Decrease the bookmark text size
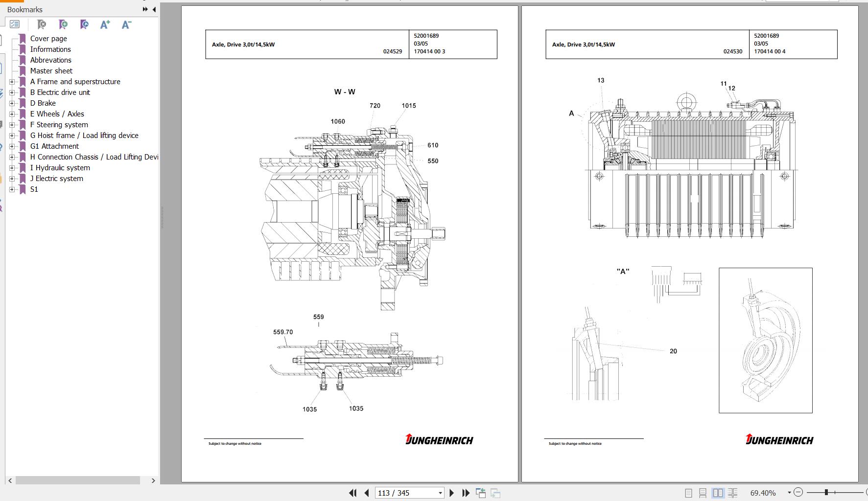868x501 pixels. [x=125, y=24]
